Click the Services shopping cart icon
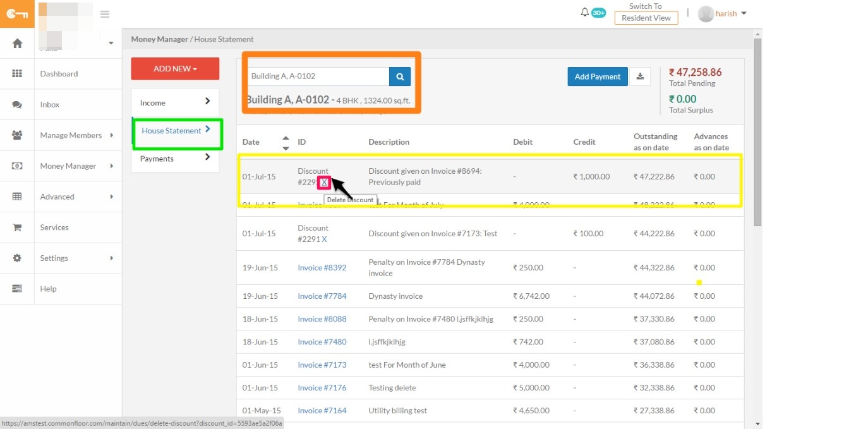 click(x=17, y=227)
